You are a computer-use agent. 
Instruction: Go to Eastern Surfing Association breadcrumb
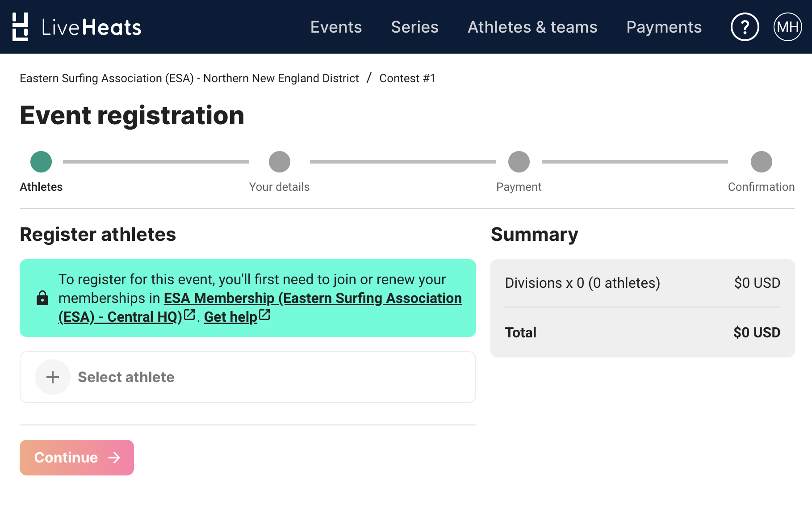pos(189,78)
